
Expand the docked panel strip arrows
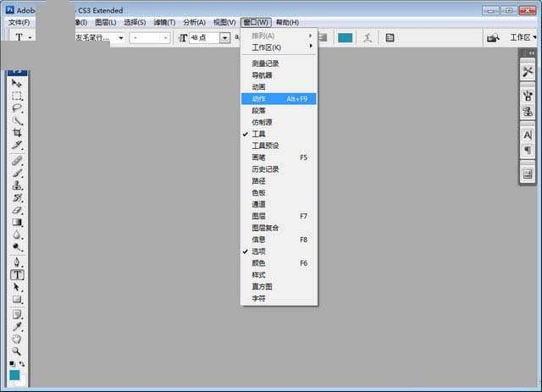531,52
